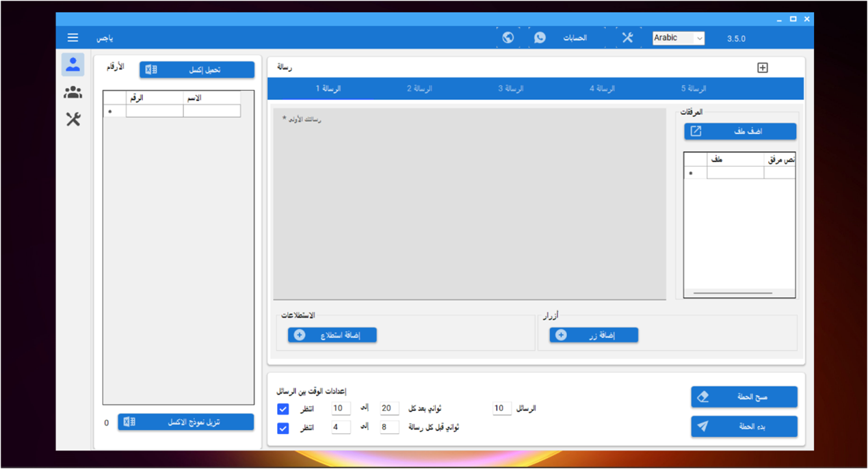Open the settings tools sidebar icon

pyautogui.click(x=73, y=119)
